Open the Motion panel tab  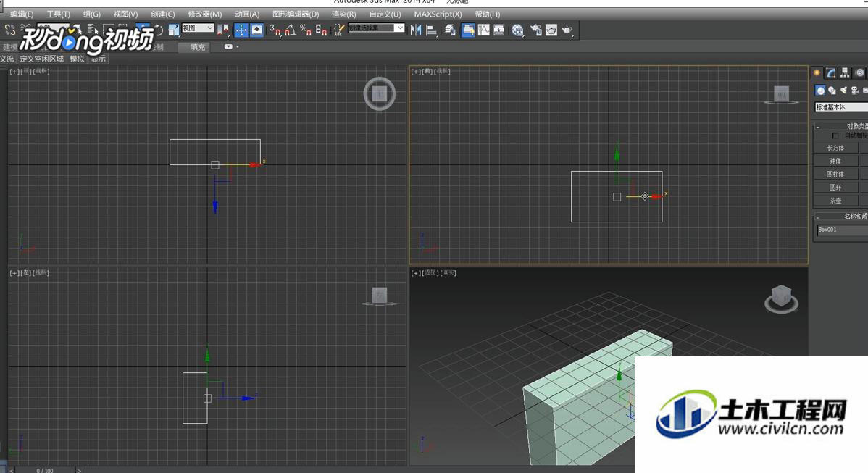[x=859, y=72]
